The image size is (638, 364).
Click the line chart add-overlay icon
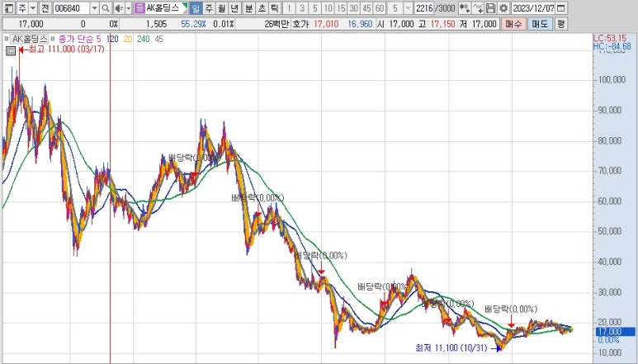coord(478,7)
